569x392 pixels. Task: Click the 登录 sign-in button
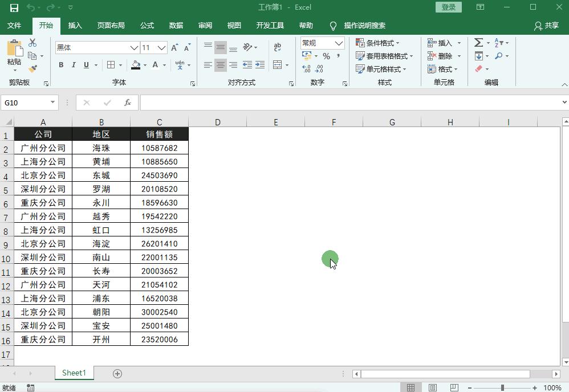coord(448,7)
